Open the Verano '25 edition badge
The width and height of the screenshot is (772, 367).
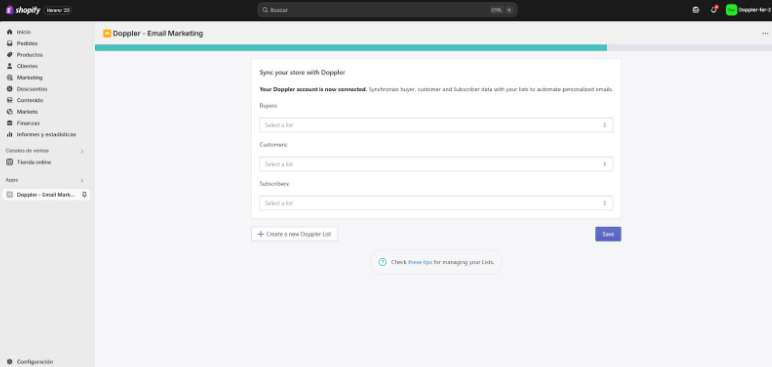coord(58,10)
